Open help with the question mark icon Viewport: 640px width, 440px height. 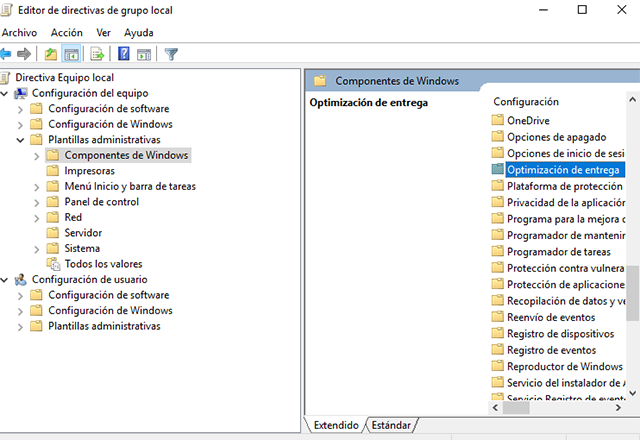point(124,54)
